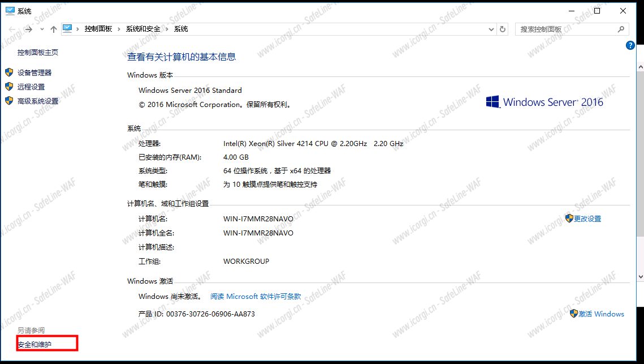Click the scrollbar down arrow
This screenshot has height=364, width=644.
(640, 277)
